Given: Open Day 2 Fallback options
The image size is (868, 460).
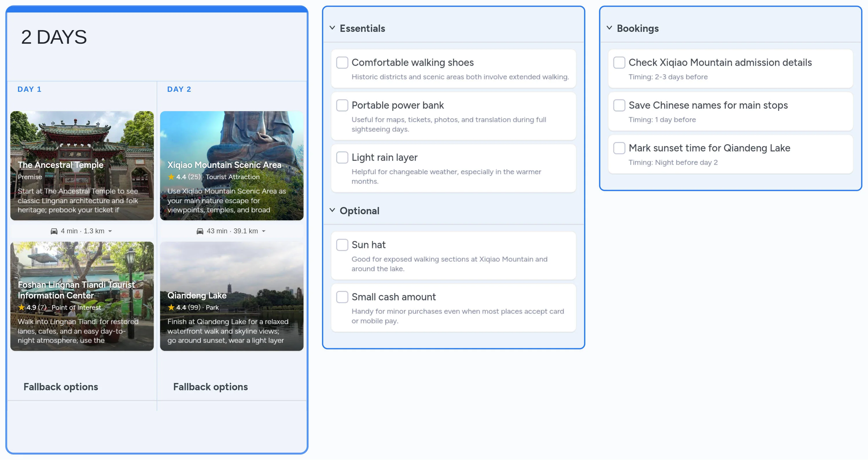Looking at the screenshot, I should 210,387.
